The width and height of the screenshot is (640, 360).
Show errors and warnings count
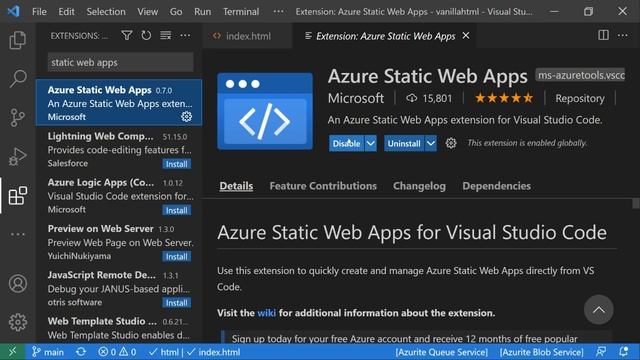[x=117, y=352]
